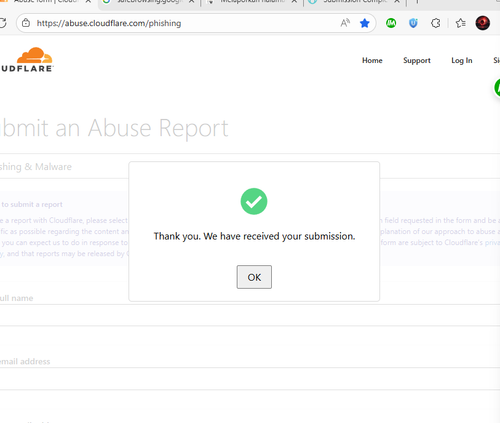Viewport: 500px width, 423px height.
Task: Open site information lock icon
Action: (26, 23)
